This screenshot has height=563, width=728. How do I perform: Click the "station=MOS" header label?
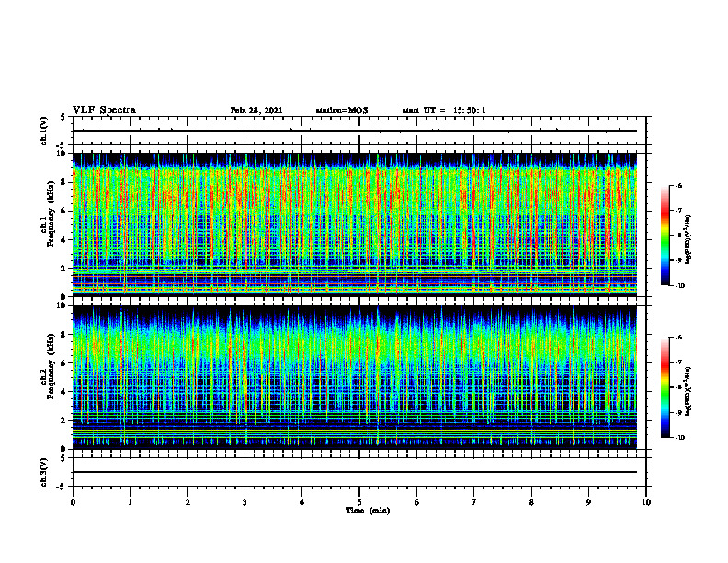[342, 110]
